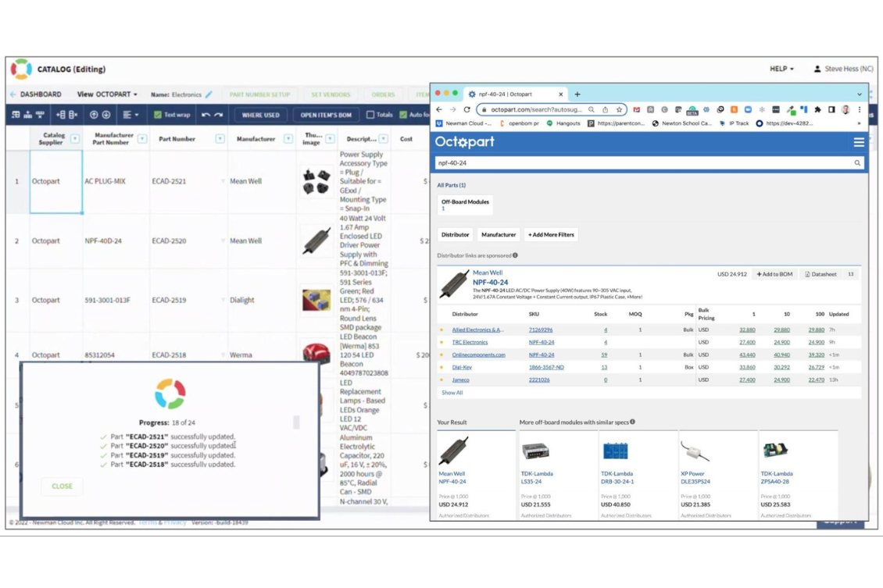Redo edit in catalog toolbar

(219, 115)
